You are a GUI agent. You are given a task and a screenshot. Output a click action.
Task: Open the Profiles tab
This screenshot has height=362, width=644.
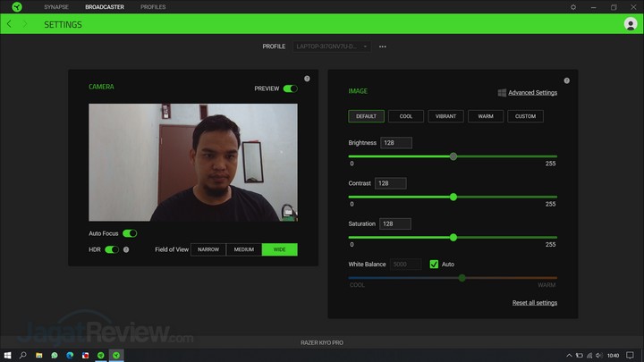[153, 7]
